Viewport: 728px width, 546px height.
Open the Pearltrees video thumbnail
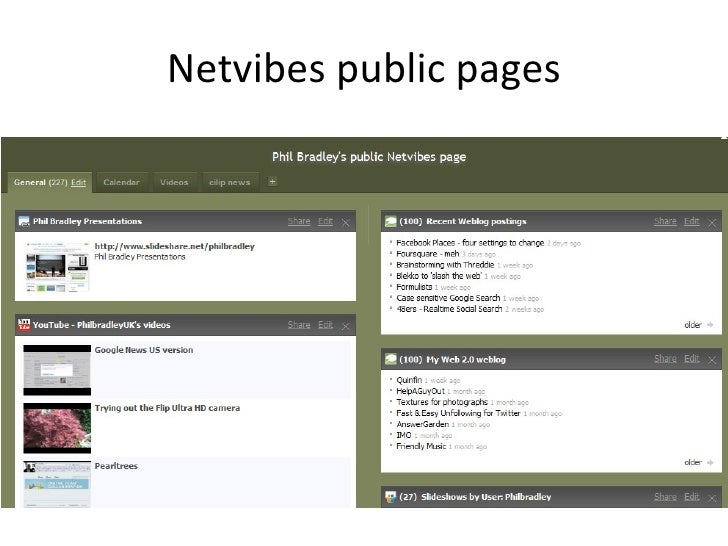pyautogui.click(x=57, y=484)
